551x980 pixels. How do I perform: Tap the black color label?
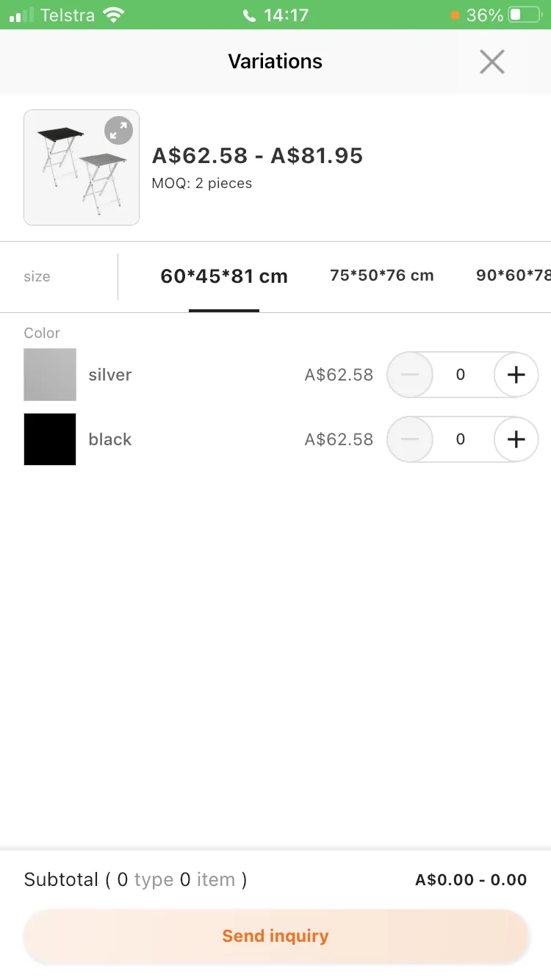tap(110, 439)
